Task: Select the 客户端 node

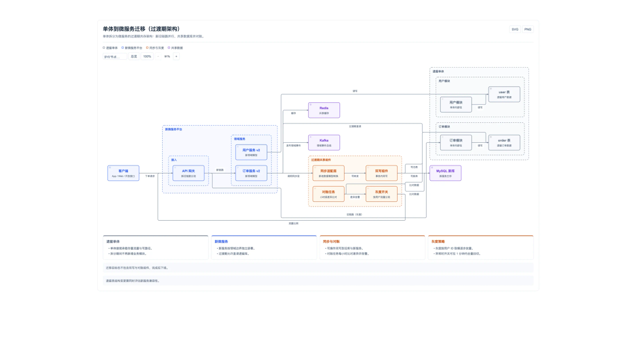Action: (123, 173)
